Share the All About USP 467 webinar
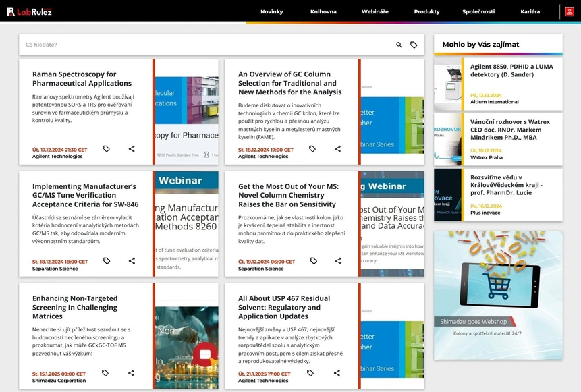 pyautogui.click(x=337, y=373)
